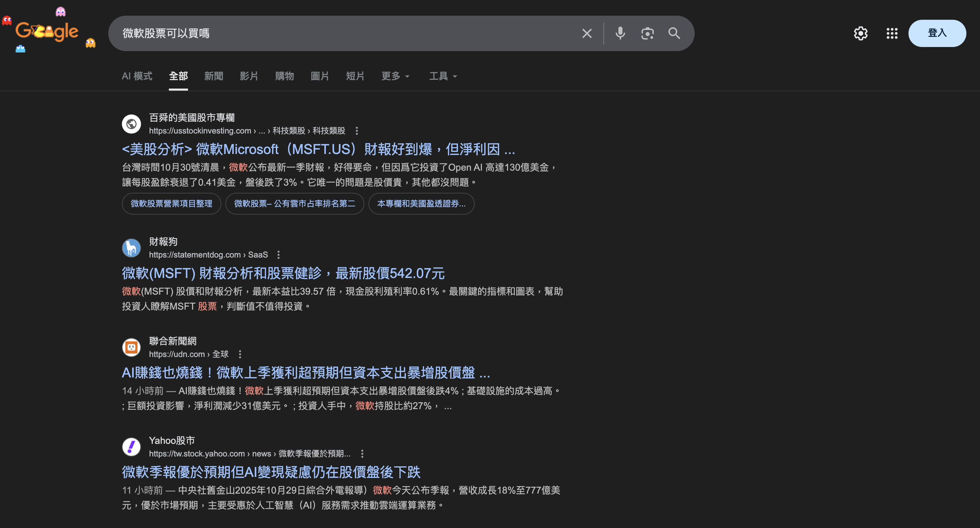The height and width of the screenshot is (528, 980).
Task: Click the 登入 sign-in button
Action: coord(937,33)
